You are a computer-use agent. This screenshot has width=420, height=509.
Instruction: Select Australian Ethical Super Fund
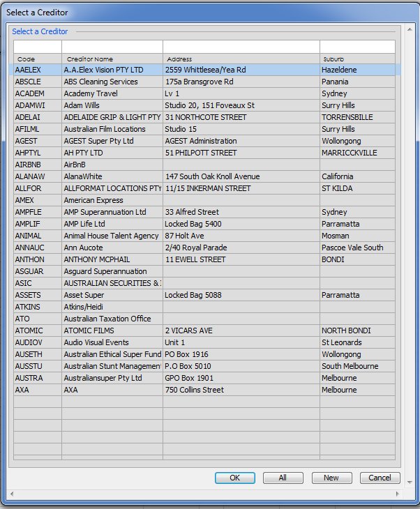[112, 354]
